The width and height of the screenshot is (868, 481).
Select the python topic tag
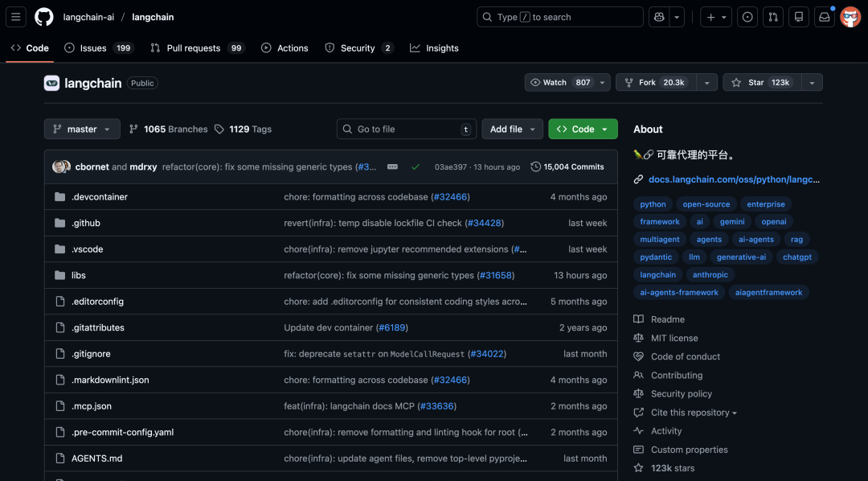(653, 203)
